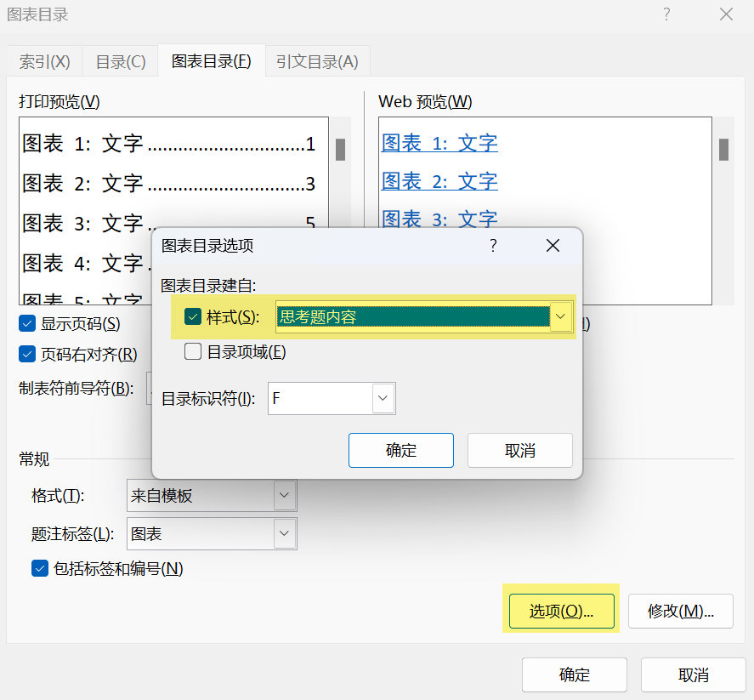This screenshot has height=700, width=754.
Task: Toggle the 样式(S) checkbox
Action: click(193, 316)
